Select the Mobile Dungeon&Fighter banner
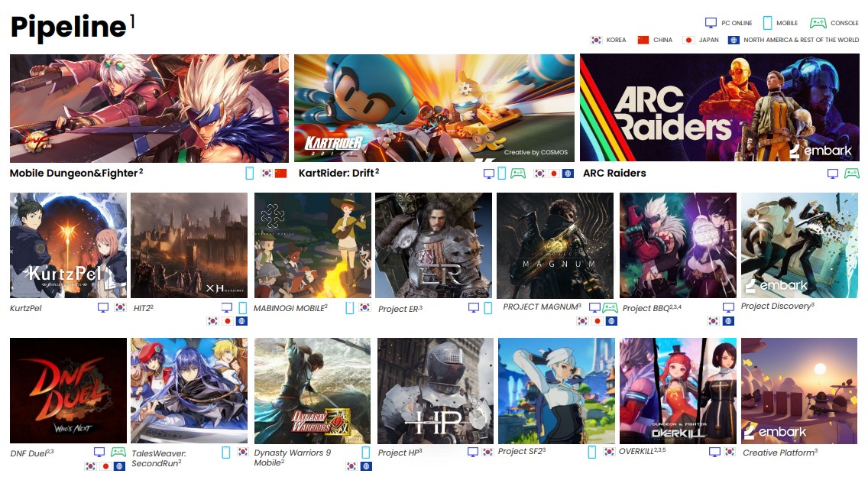Image resolution: width=868 pixels, height=477 pixels. click(149, 108)
